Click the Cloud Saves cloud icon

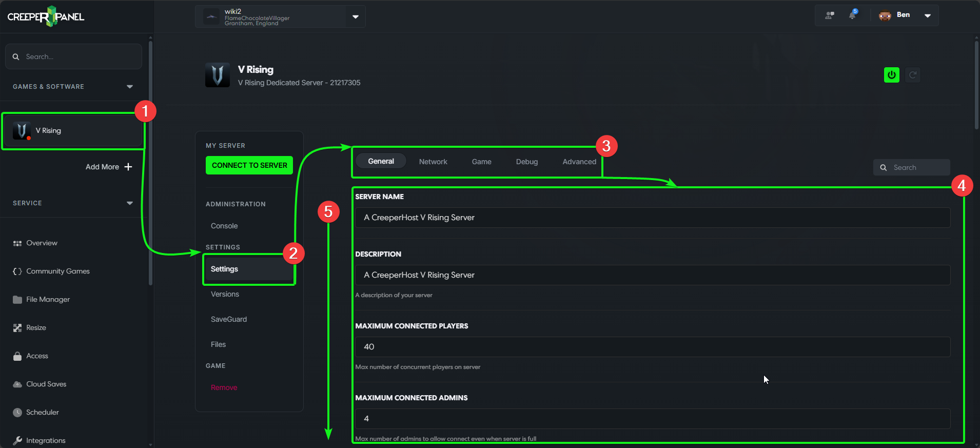pyautogui.click(x=17, y=384)
